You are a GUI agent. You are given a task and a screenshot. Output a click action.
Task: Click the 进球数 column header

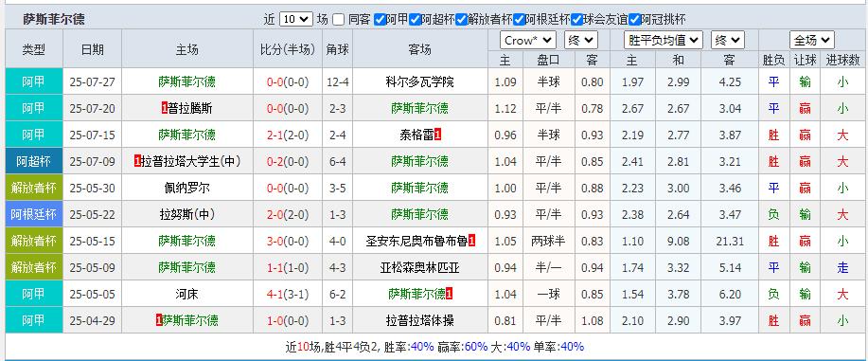pyautogui.click(x=843, y=60)
